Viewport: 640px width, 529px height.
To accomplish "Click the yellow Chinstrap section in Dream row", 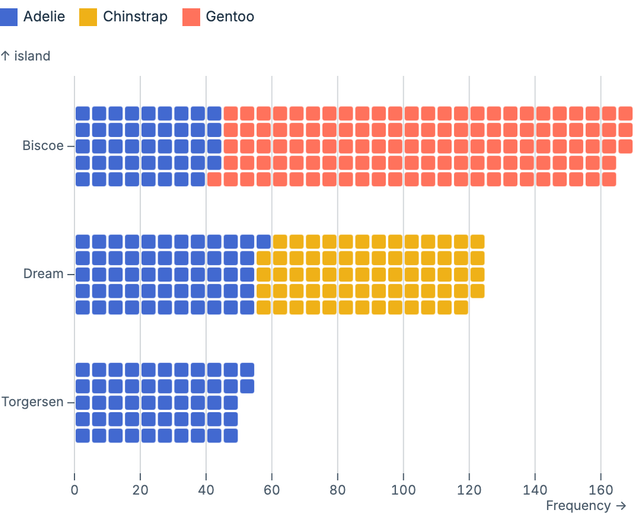I will coord(370,274).
